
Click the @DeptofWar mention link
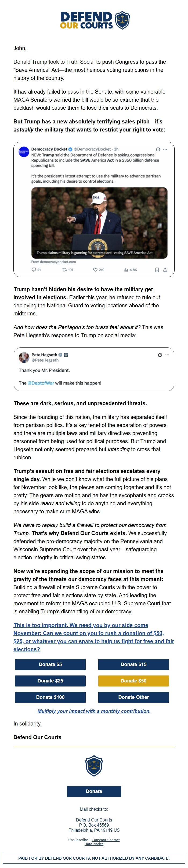pyautogui.click(x=41, y=383)
